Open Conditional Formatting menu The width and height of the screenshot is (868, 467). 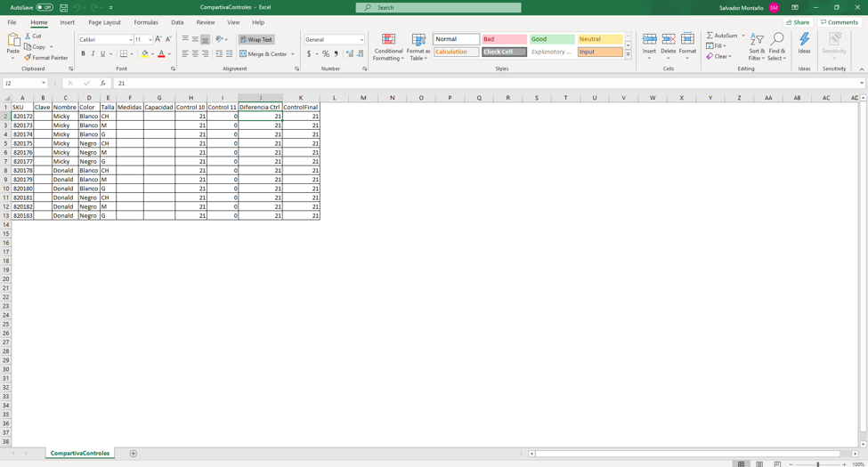[388, 47]
